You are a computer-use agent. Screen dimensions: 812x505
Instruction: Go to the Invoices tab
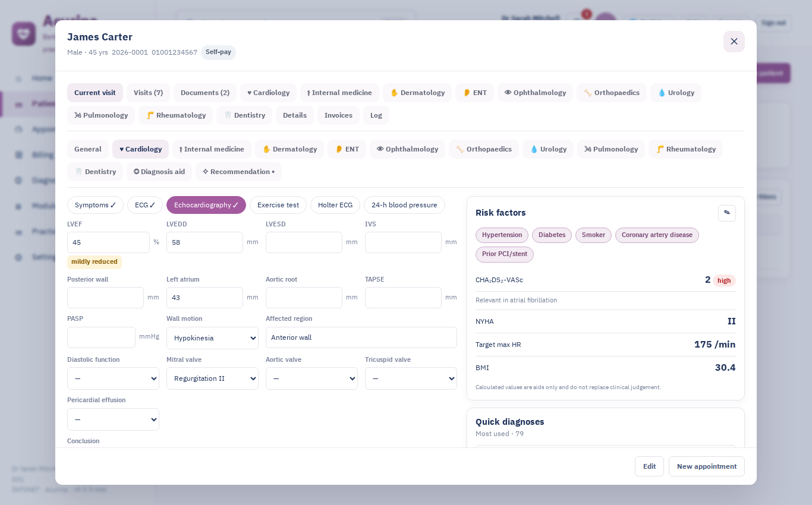tap(338, 115)
